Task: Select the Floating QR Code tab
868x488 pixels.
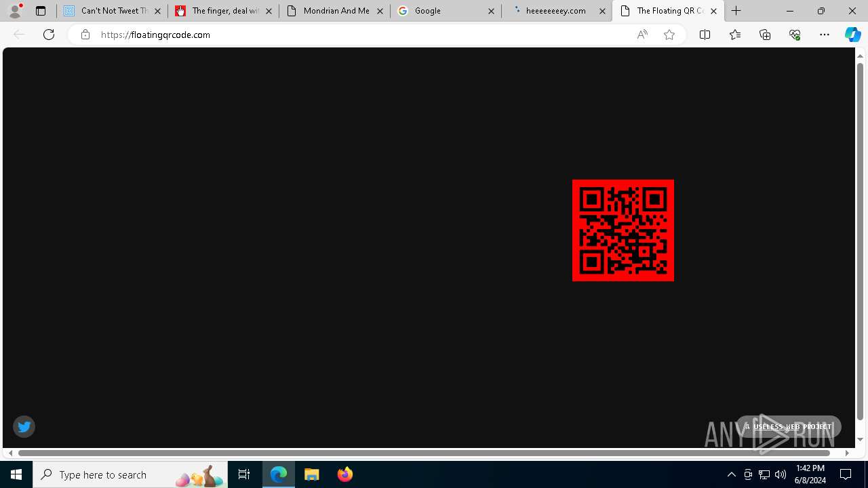Action: 668,11
